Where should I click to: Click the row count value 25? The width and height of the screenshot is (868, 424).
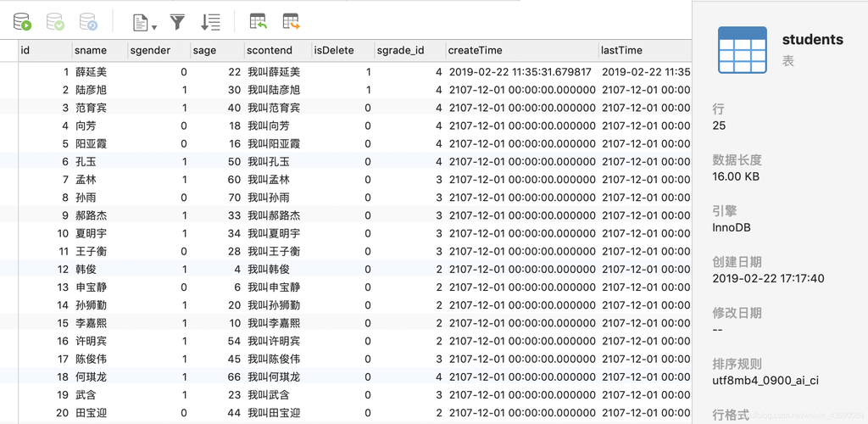pos(719,126)
